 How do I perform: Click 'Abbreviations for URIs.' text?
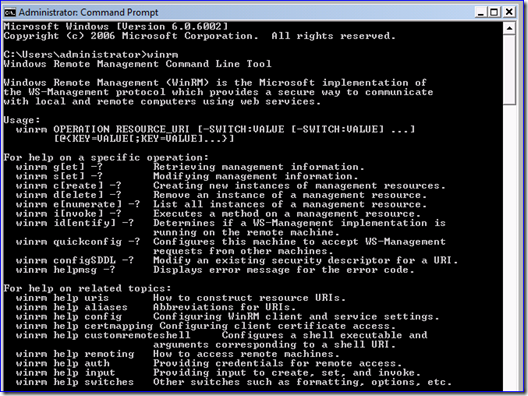[x=225, y=307]
